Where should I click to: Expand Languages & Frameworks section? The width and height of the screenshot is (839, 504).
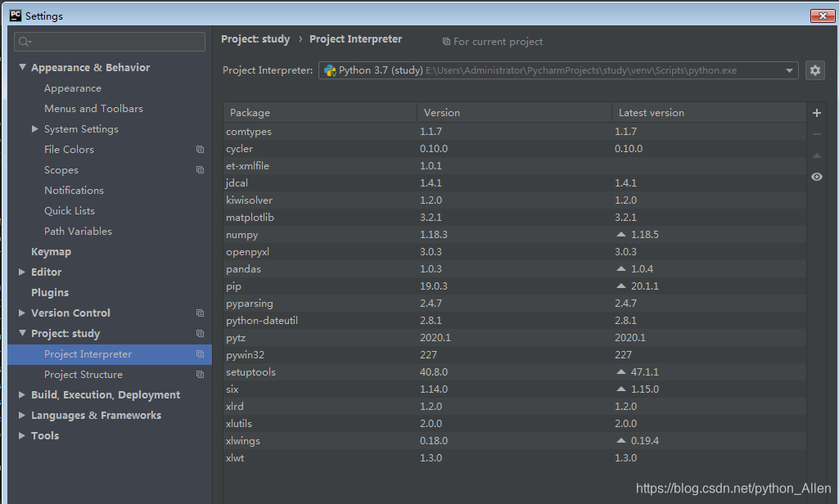coord(22,415)
